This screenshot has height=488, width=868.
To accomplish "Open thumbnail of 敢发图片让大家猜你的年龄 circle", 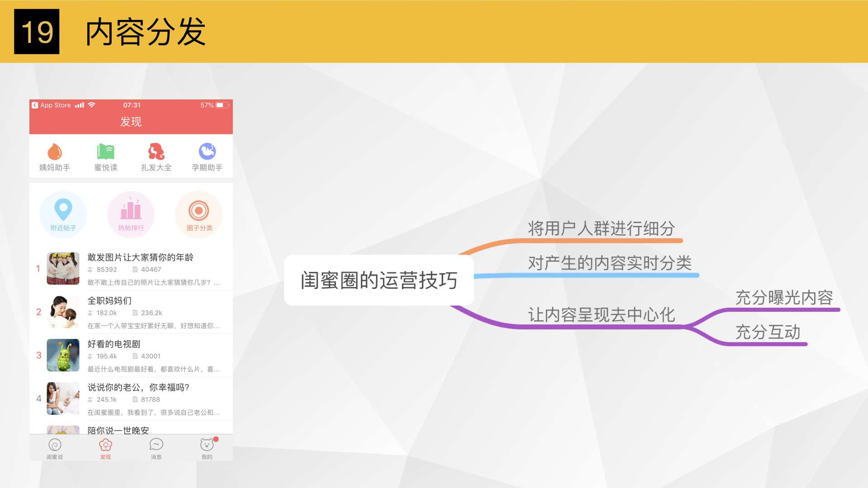I will coord(63,268).
